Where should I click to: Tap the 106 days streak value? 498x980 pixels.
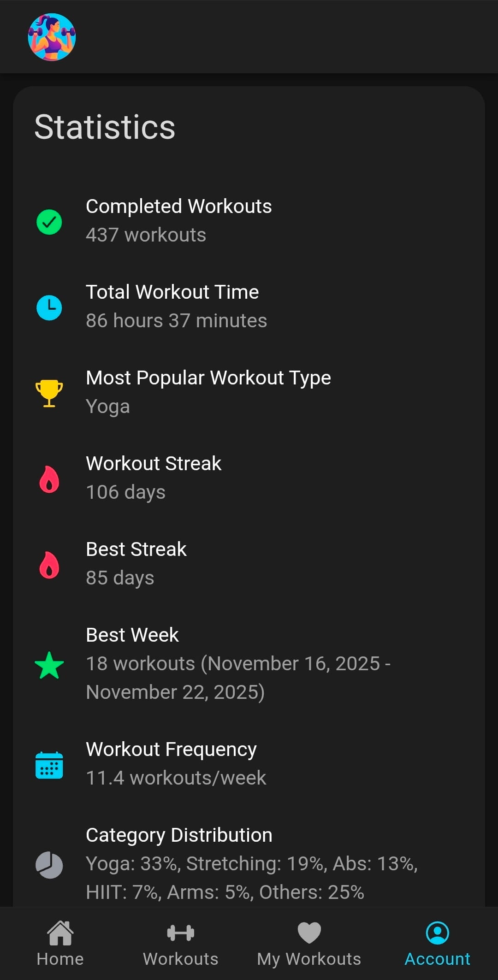(125, 492)
